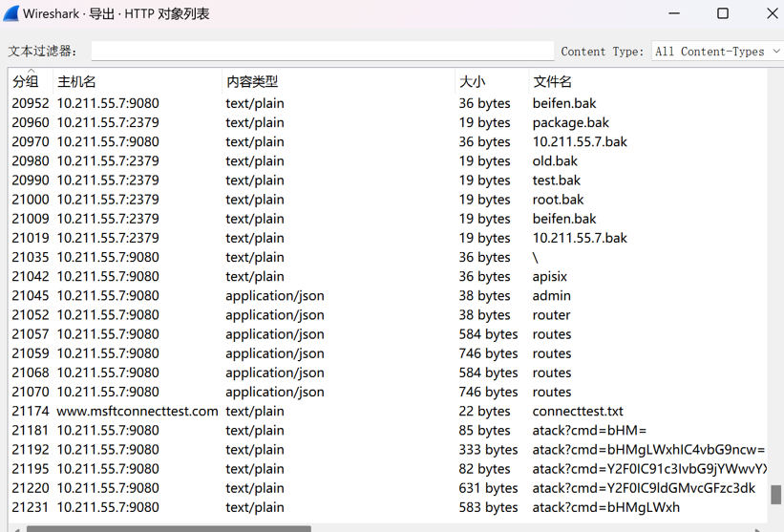
Task: Click the vertical scrollbar thumb
Action: pyautogui.click(x=775, y=495)
